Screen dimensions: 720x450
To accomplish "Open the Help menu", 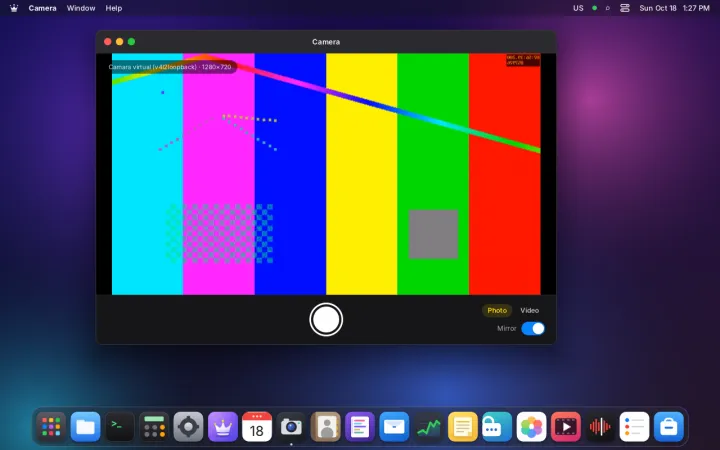I will pos(114,8).
